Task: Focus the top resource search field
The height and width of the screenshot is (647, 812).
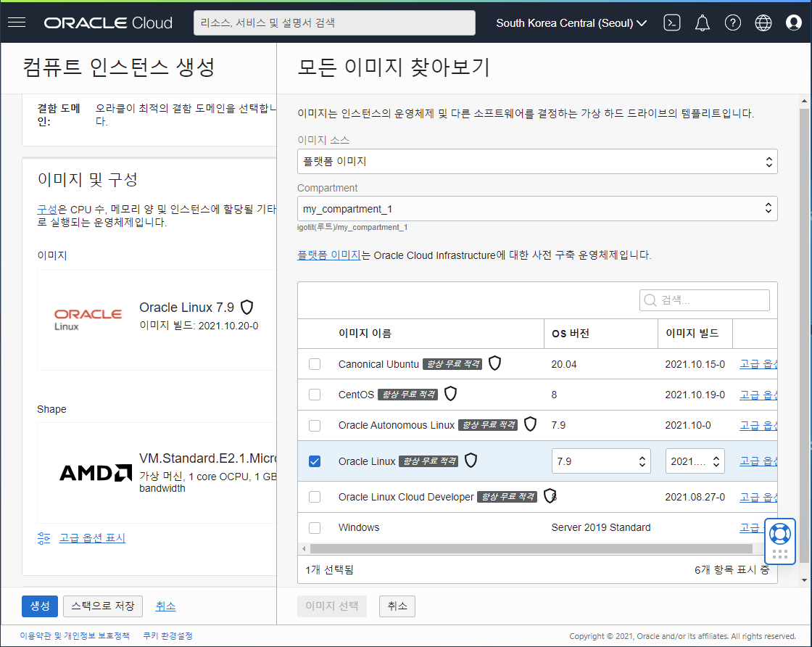Action: (x=334, y=22)
